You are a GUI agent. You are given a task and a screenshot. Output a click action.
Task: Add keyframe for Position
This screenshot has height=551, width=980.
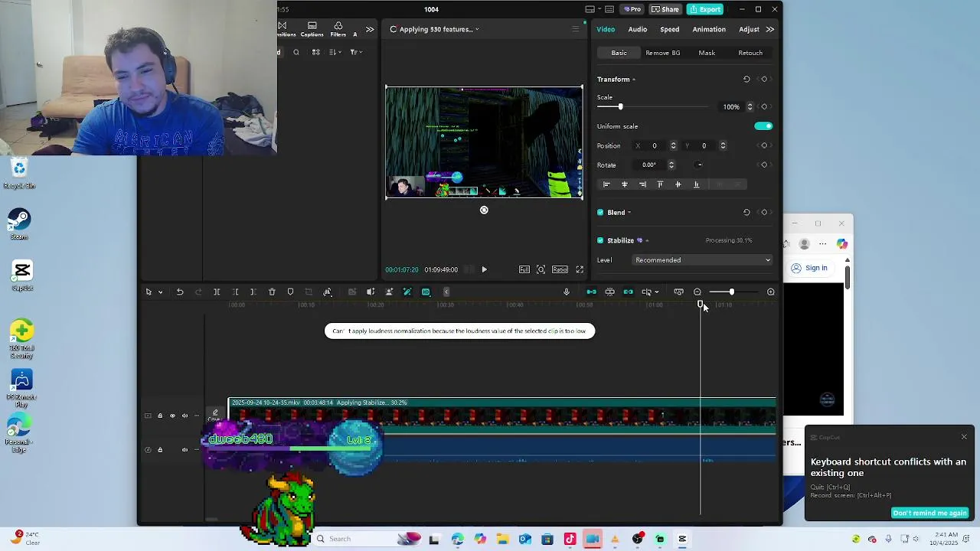[x=764, y=145]
